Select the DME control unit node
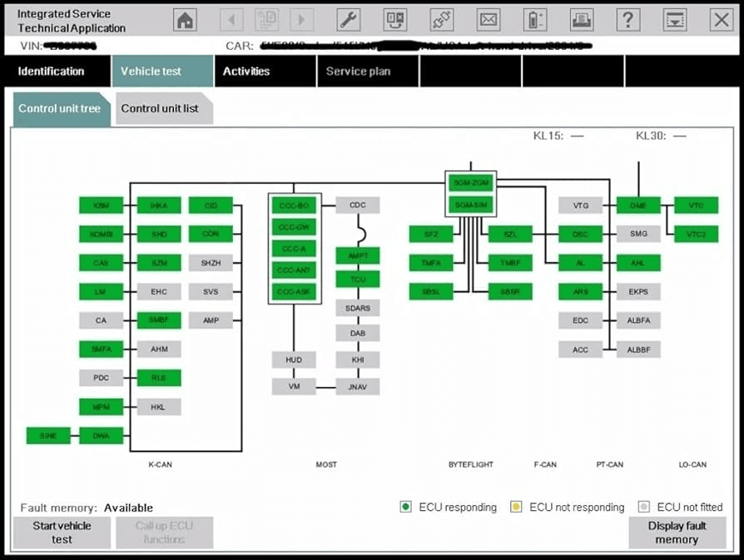Screen dimensions: 744x560 [638, 206]
